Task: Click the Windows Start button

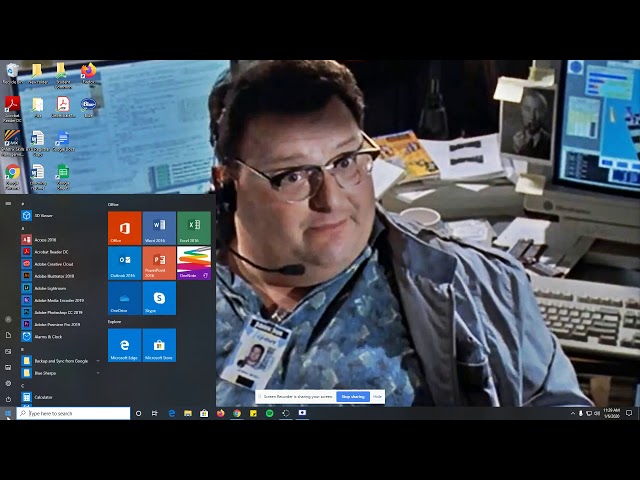Action: 8,413
